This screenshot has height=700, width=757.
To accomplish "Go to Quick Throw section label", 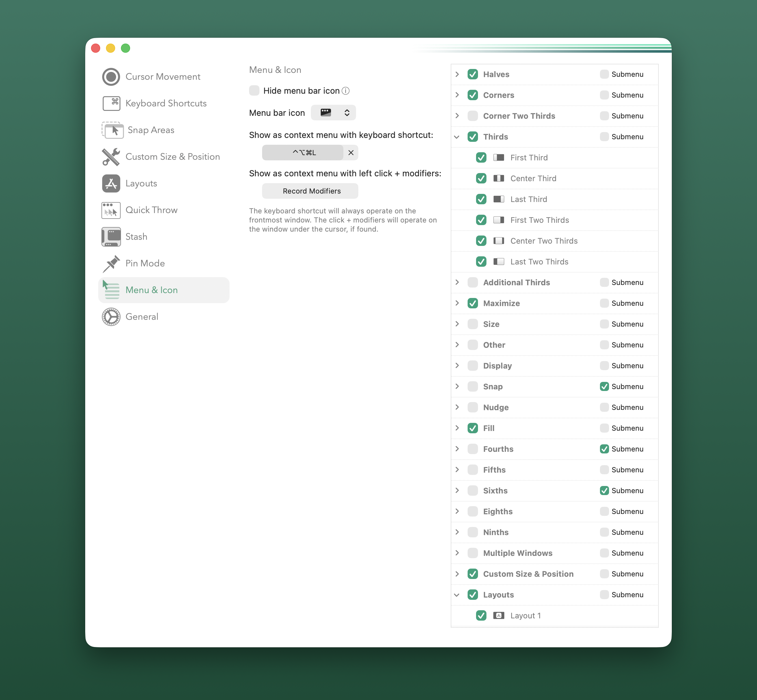I will click(152, 210).
